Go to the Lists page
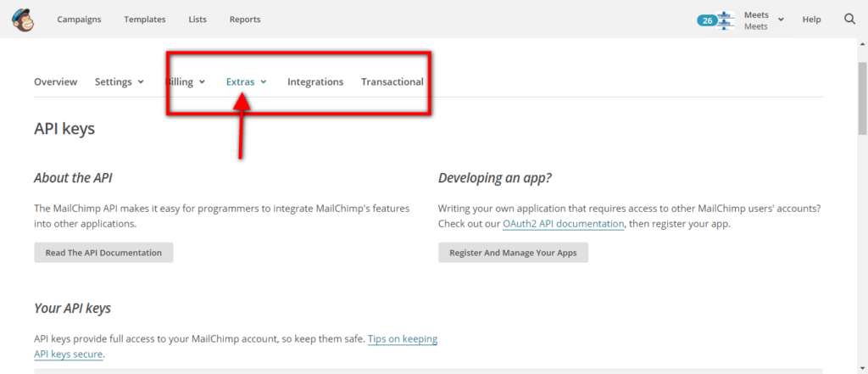 tap(197, 20)
